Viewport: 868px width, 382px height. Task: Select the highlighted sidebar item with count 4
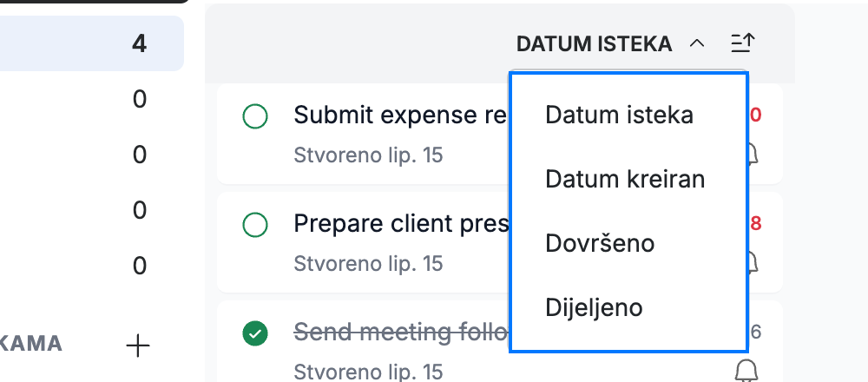[x=92, y=43]
